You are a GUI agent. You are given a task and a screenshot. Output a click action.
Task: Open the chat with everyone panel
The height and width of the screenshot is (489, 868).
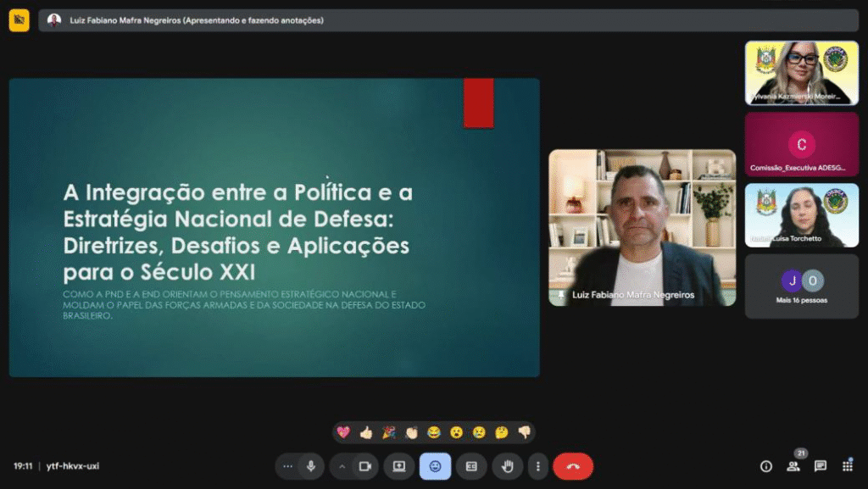[x=821, y=466]
